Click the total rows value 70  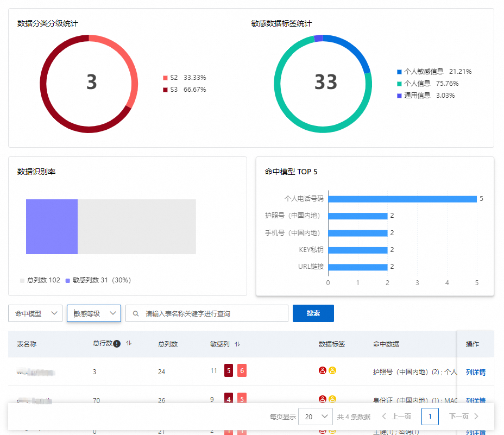pos(97,400)
